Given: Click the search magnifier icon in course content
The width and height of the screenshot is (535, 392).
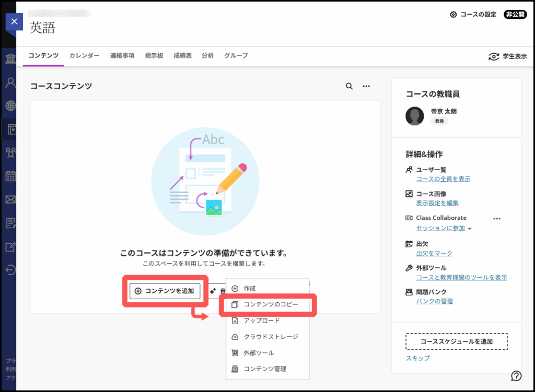Looking at the screenshot, I should pyautogui.click(x=349, y=86).
